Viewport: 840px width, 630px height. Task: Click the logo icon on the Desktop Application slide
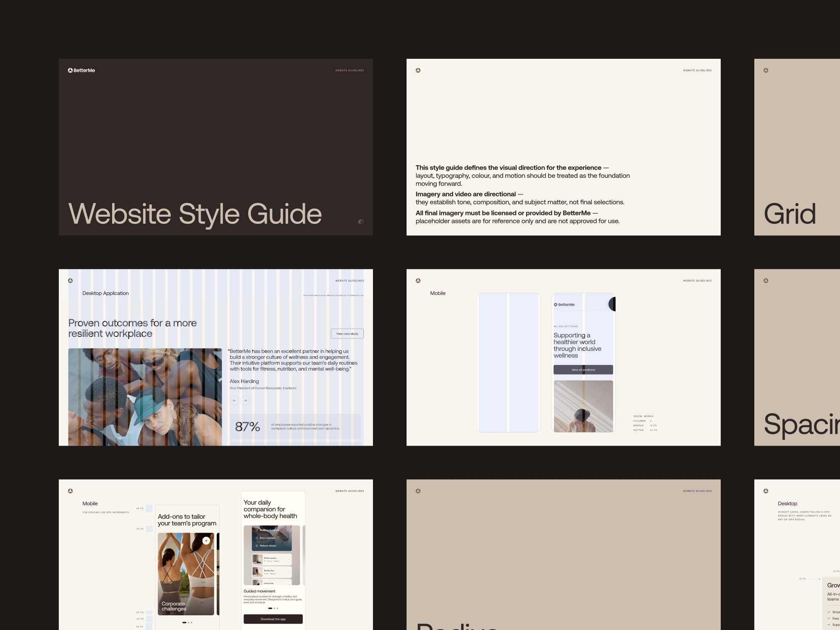coord(70,281)
